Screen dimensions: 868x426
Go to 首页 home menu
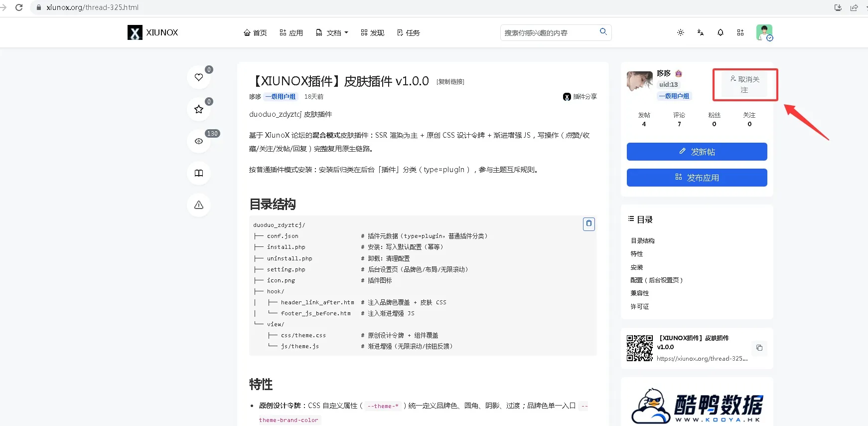255,32
